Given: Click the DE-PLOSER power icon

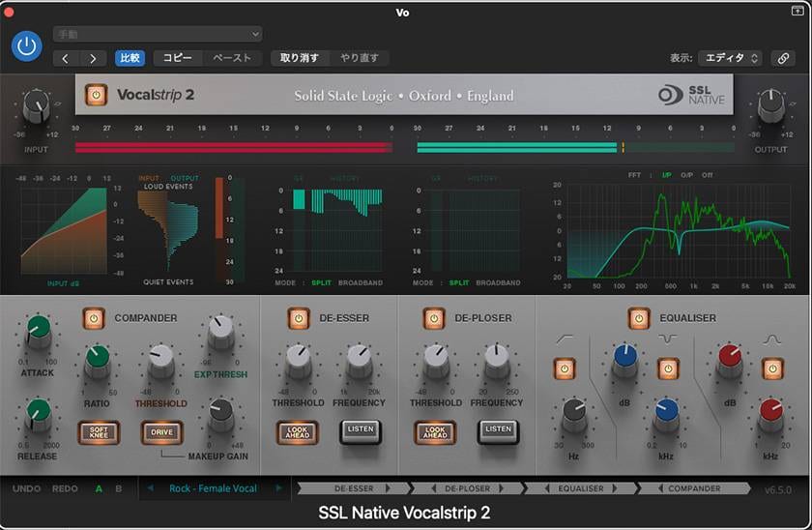Looking at the screenshot, I should (434, 318).
